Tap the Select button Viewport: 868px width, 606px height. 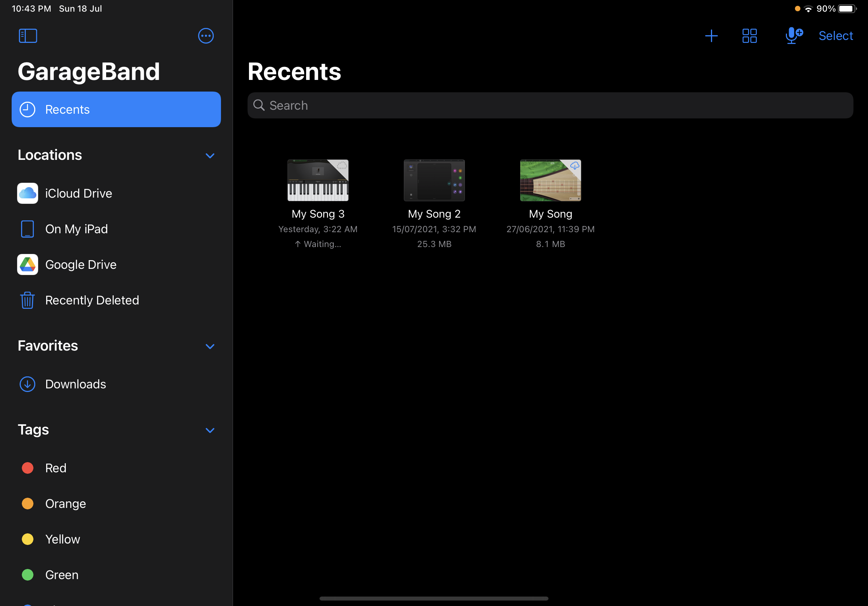pyautogui.click(x=836, y=36)
